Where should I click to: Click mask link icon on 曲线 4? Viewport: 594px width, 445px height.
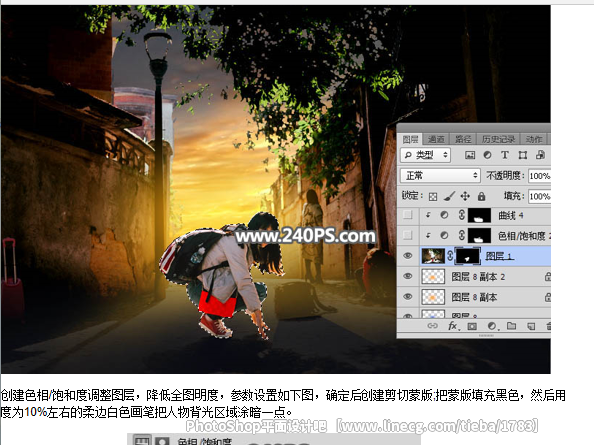(x=461, y=215)
